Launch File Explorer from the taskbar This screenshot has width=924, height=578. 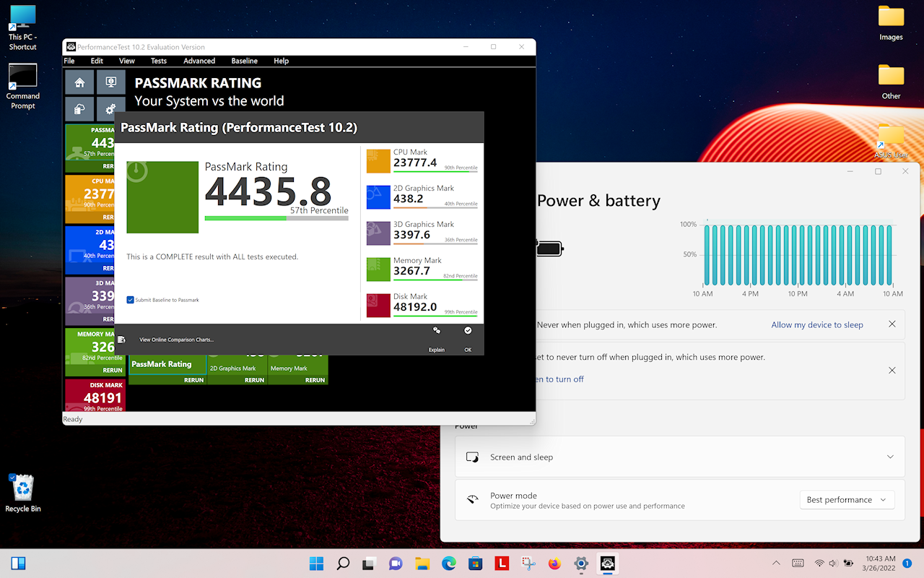[x=422, y=564]
